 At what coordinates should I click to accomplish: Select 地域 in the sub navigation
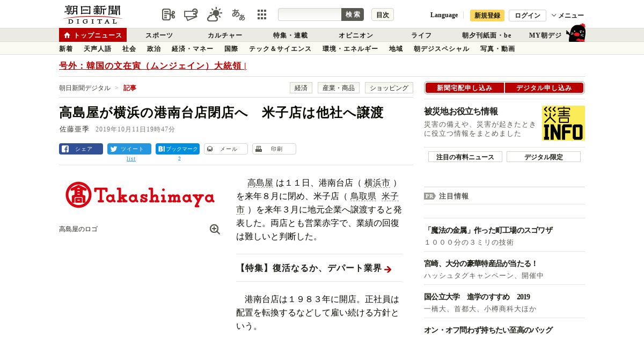point(396,49)
